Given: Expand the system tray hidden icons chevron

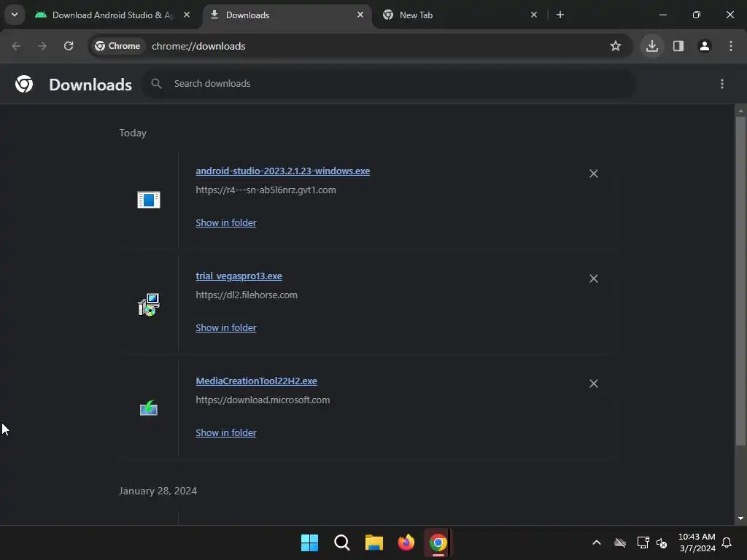Looking at the screenshot, I should tap(597, 542).
